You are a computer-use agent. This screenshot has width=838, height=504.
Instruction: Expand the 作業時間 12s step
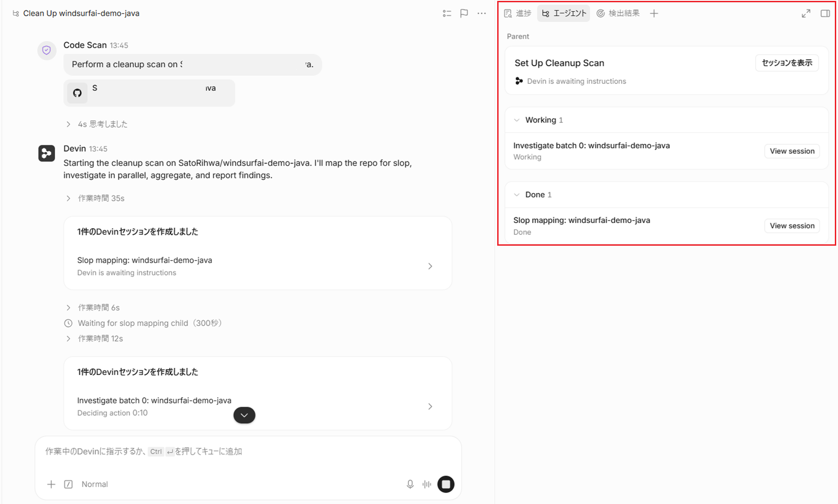pyautogui.click(x=95, y=339)
